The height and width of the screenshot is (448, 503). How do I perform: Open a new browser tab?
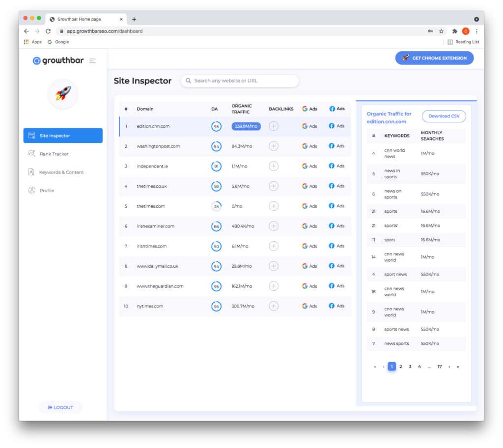(134, 19)
